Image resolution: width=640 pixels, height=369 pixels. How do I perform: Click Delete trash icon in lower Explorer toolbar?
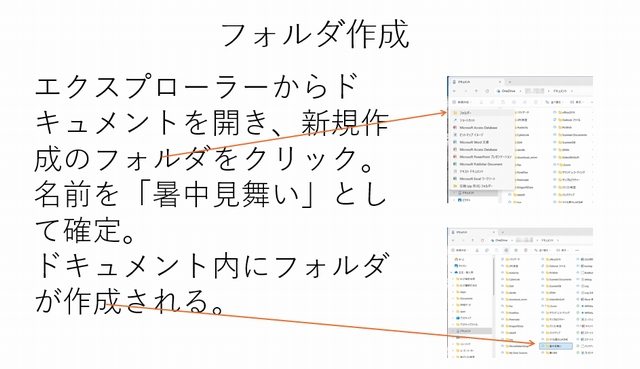click(526, 250)
